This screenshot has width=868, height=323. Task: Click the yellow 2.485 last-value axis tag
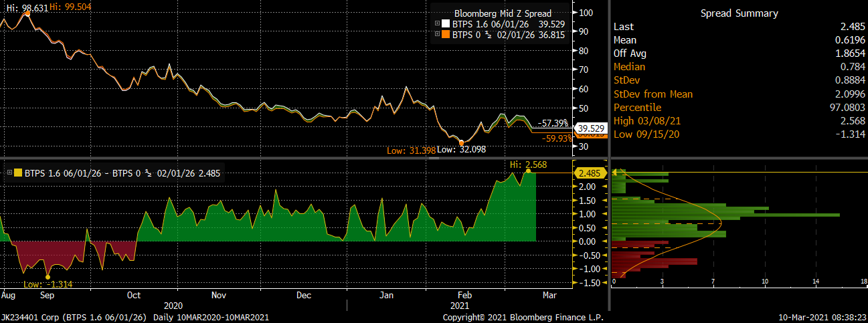click(590, 173)
